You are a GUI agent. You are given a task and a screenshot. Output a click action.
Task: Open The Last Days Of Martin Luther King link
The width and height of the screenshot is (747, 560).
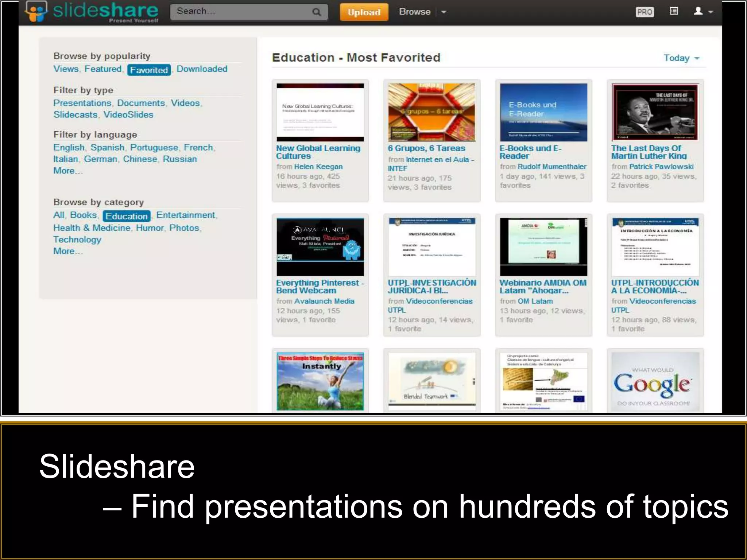649,152
